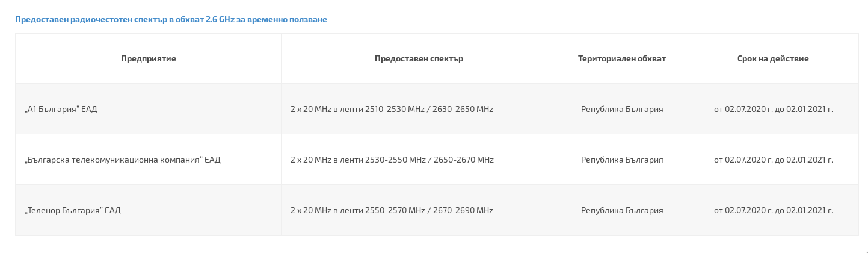Select the „Българска телекомуникационна компания" ЕАД cell

(123, 160)
